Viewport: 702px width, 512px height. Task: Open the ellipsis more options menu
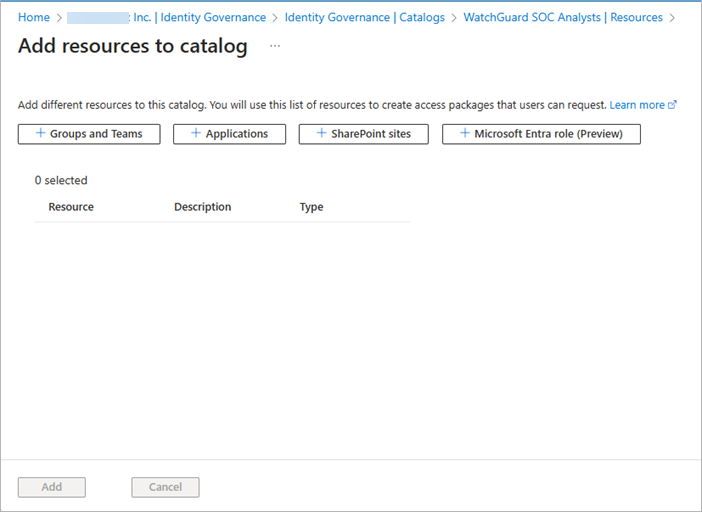(275, 47)
